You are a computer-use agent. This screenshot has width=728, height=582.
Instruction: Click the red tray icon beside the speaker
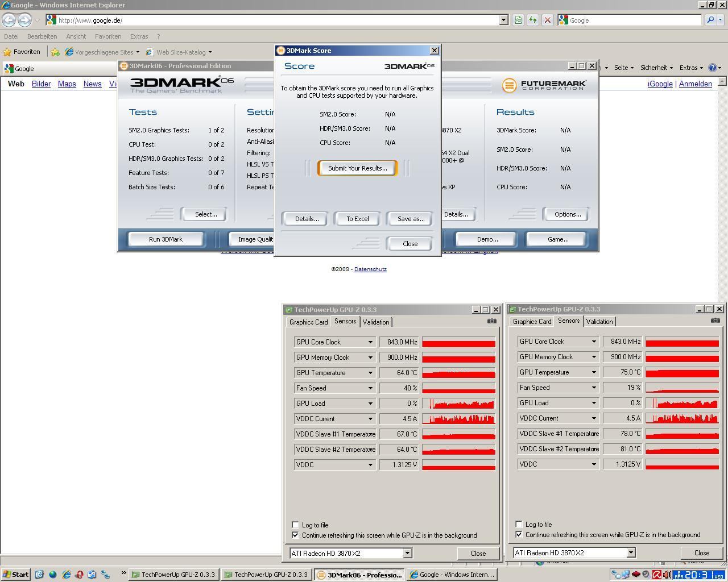tap(657, 575)
